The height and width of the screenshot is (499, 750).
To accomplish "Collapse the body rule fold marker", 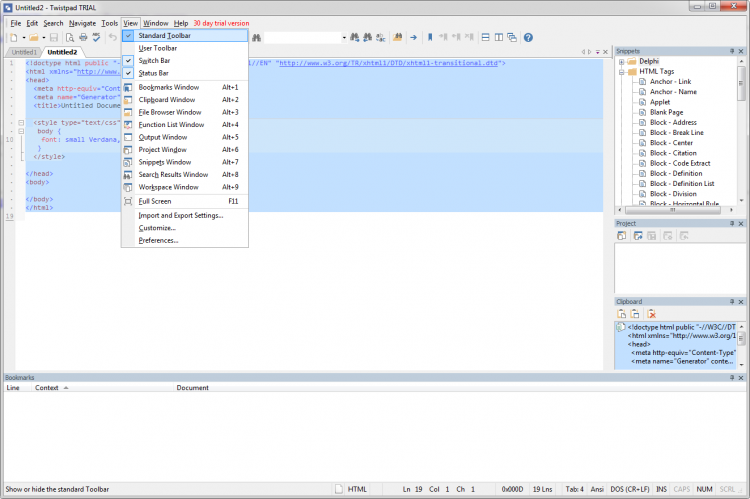I will pyautogui.click(x=21, y=131).
